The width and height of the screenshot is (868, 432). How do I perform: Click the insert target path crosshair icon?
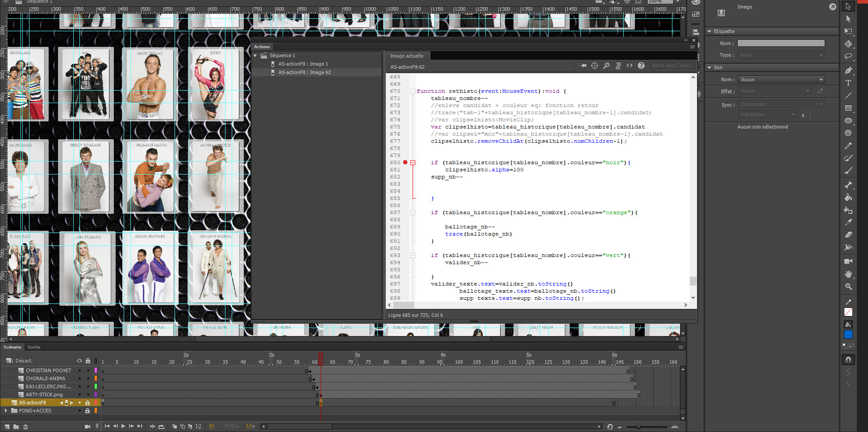[595, 66]
